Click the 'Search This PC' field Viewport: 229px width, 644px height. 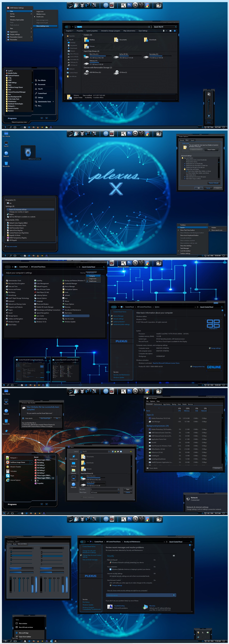click(x=165, y=27)
